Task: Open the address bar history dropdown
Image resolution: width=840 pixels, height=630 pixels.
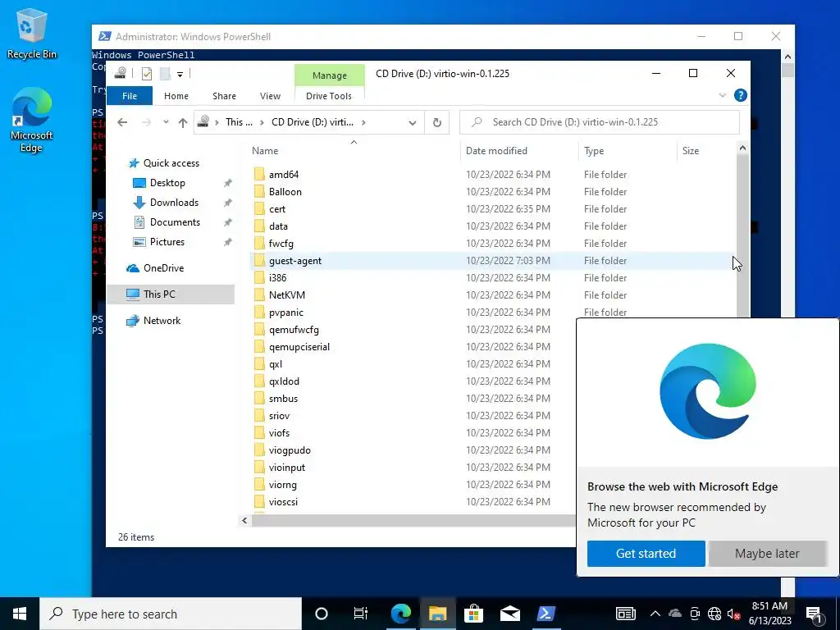Action: pos(412,123)
